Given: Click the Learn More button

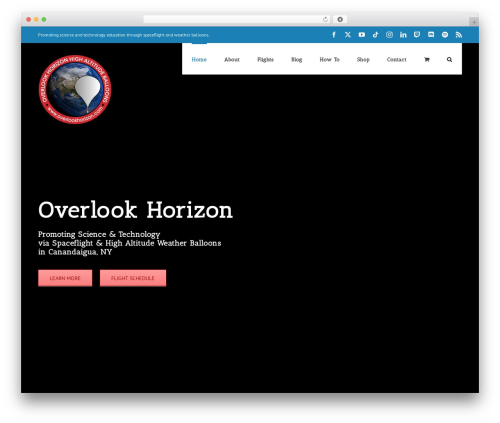Looking at the screenshot, I should point(65,278).
